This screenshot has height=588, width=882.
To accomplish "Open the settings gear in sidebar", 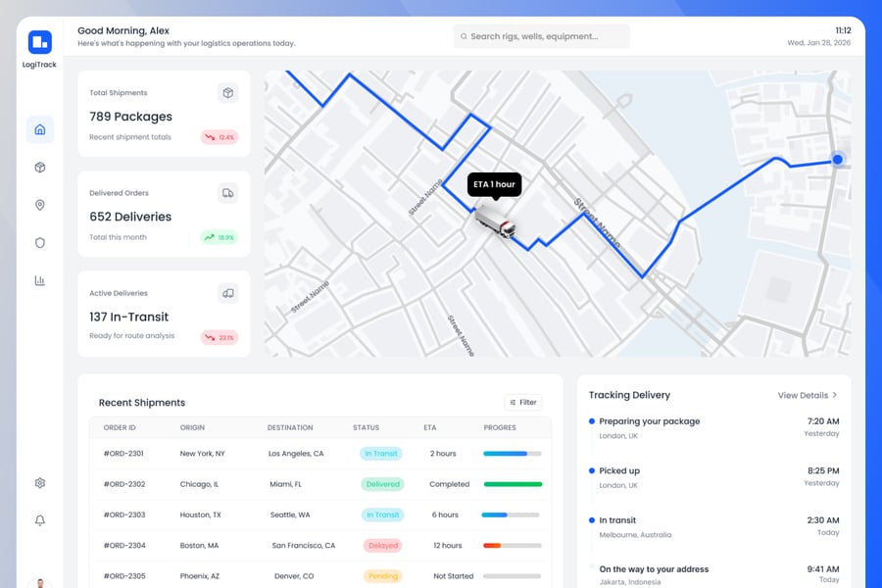I will [40, 483].
